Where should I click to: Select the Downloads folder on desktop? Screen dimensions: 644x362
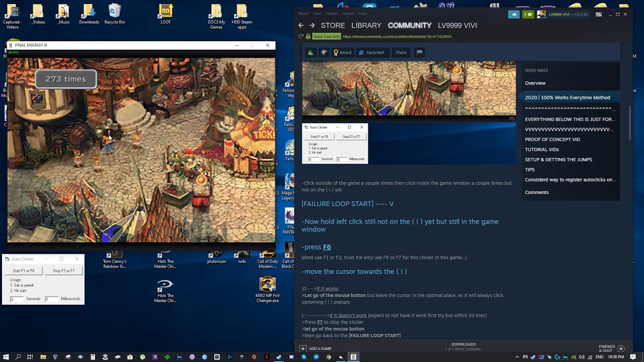coord(89,15)
